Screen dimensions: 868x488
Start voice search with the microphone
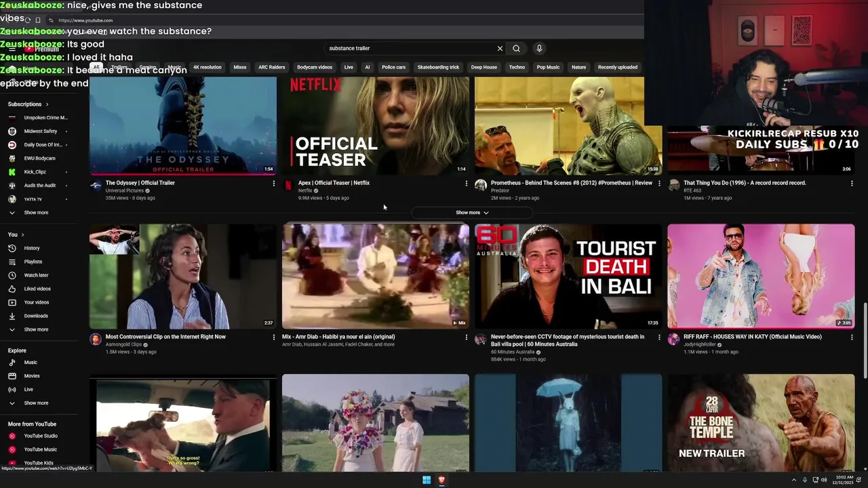click(x=539, y=48)
